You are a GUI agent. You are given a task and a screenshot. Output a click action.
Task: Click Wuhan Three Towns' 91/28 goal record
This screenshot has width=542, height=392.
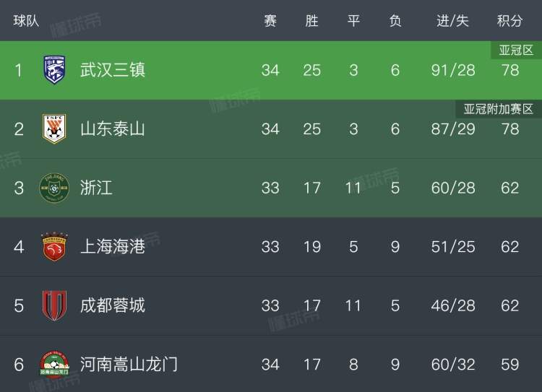pyautogui.click(x=453, y=70)
